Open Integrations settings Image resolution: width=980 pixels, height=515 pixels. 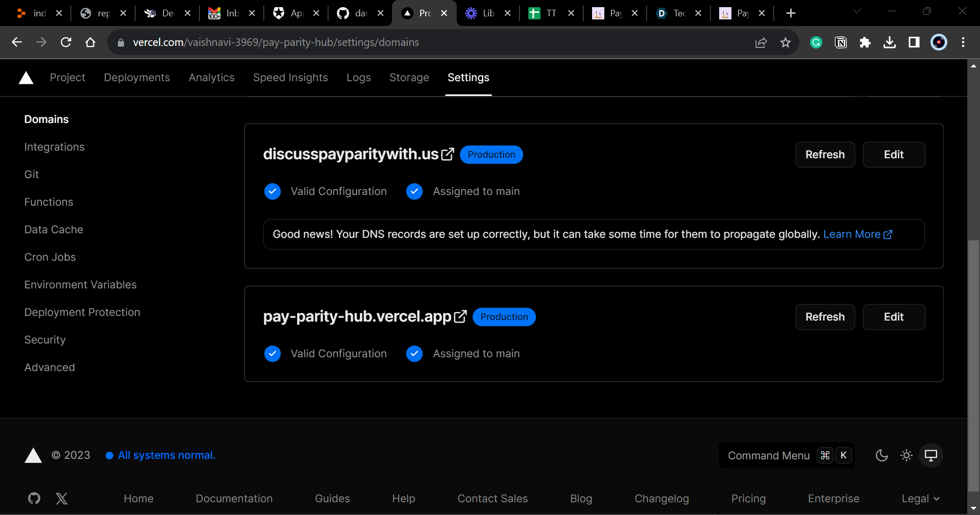55,147
